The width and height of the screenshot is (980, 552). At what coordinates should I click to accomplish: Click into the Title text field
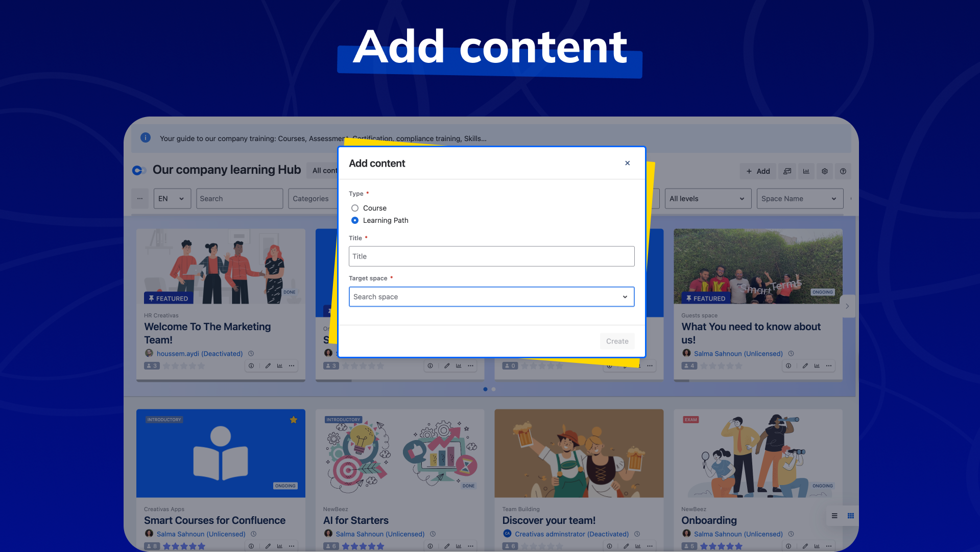(491, 257)
